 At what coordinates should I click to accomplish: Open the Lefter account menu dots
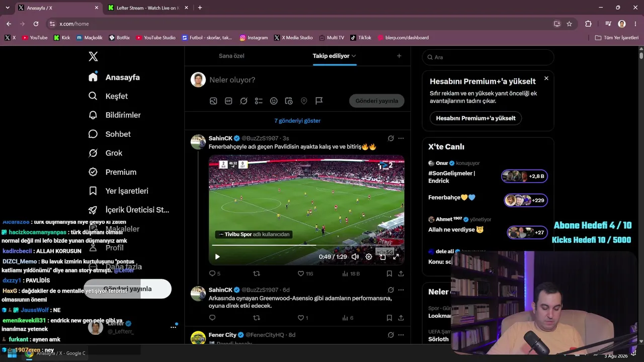173,327
